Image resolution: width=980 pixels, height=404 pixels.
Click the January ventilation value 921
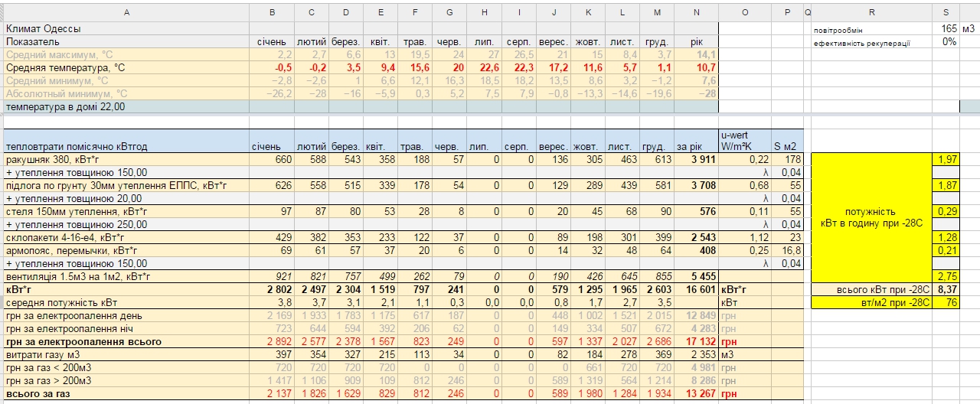(x=273, y=276)
